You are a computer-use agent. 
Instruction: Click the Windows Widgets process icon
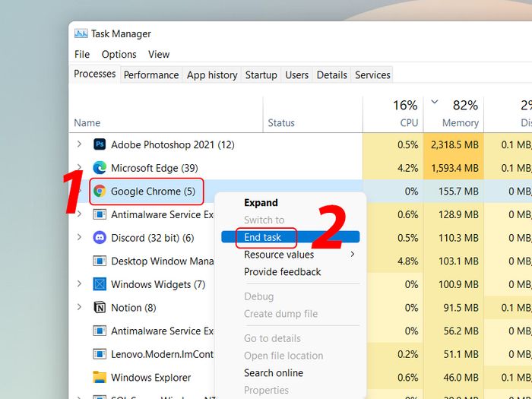[x=100, y=284]
